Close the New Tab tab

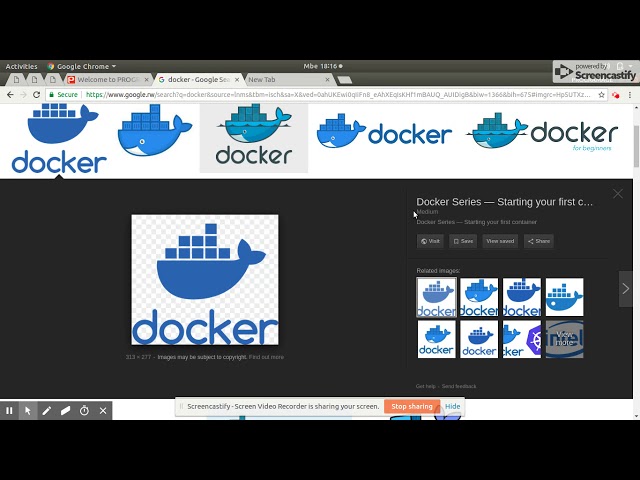click(x=327, y=80)
